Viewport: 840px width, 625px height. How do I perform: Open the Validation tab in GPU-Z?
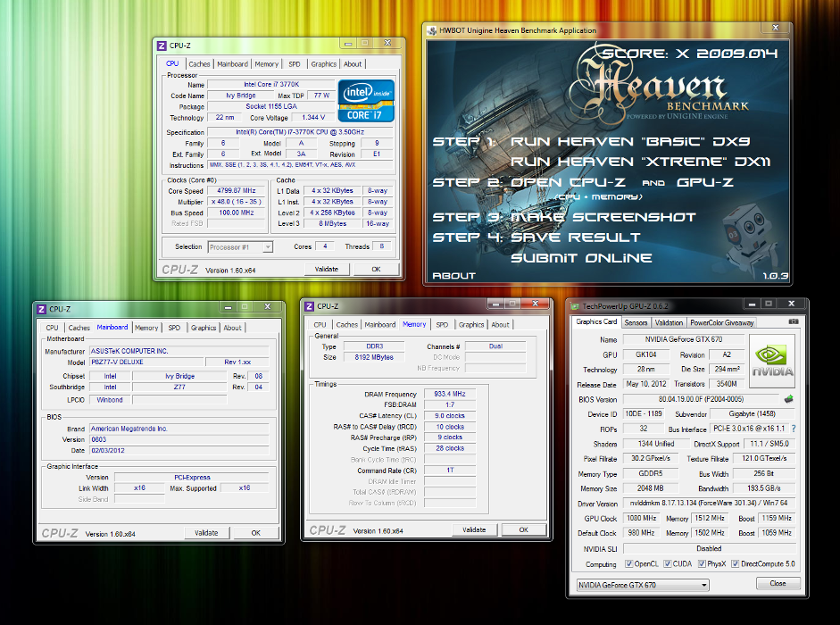[x=670, y=322]
